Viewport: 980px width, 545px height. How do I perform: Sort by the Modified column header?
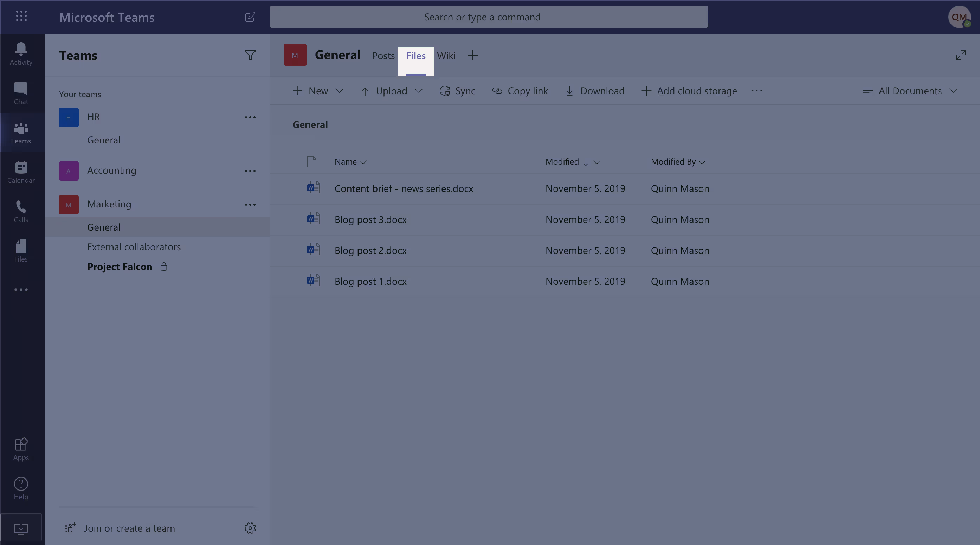coord(562,162)
